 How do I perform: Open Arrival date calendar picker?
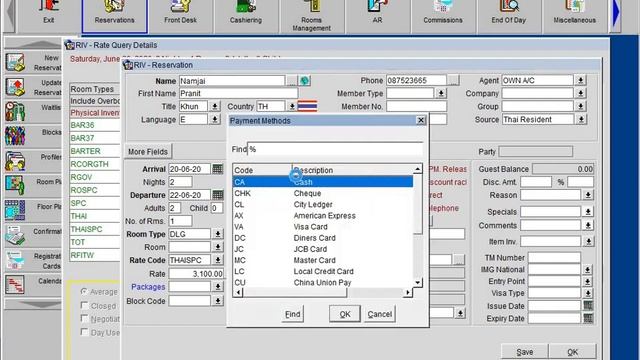[x=218, y=169]
